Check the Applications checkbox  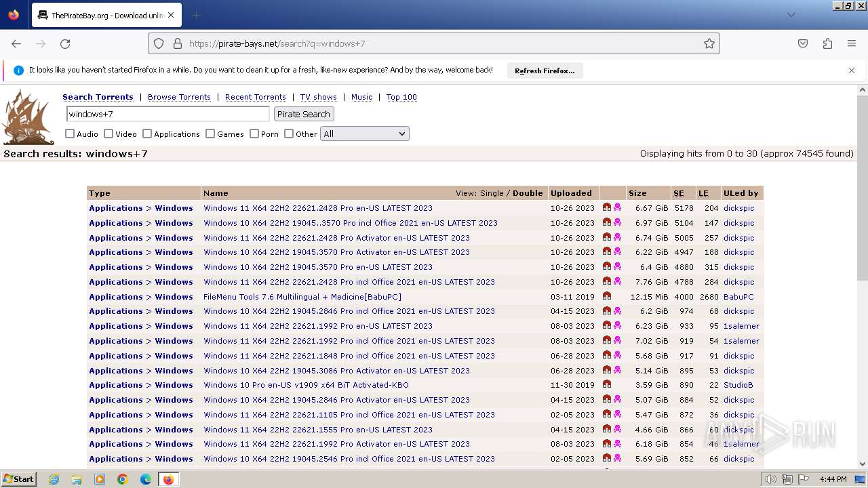click(147, 134)
